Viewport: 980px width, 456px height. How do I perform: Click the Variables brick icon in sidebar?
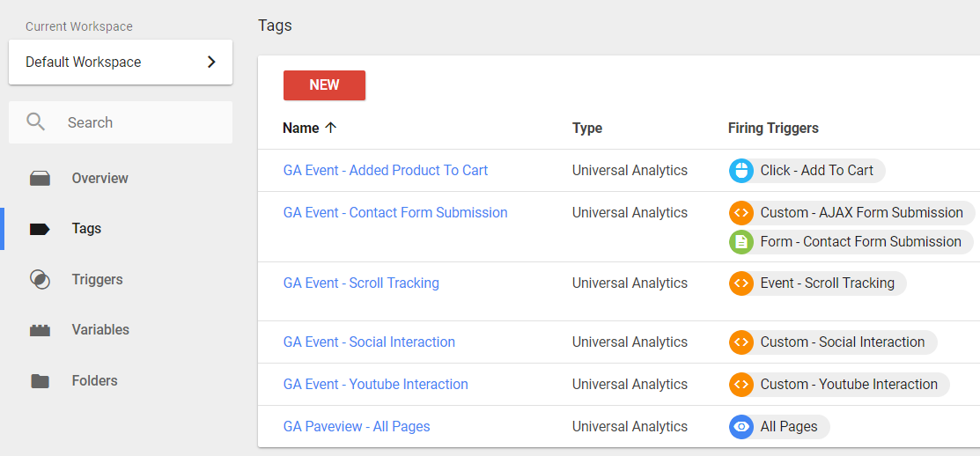coord(40,330)
